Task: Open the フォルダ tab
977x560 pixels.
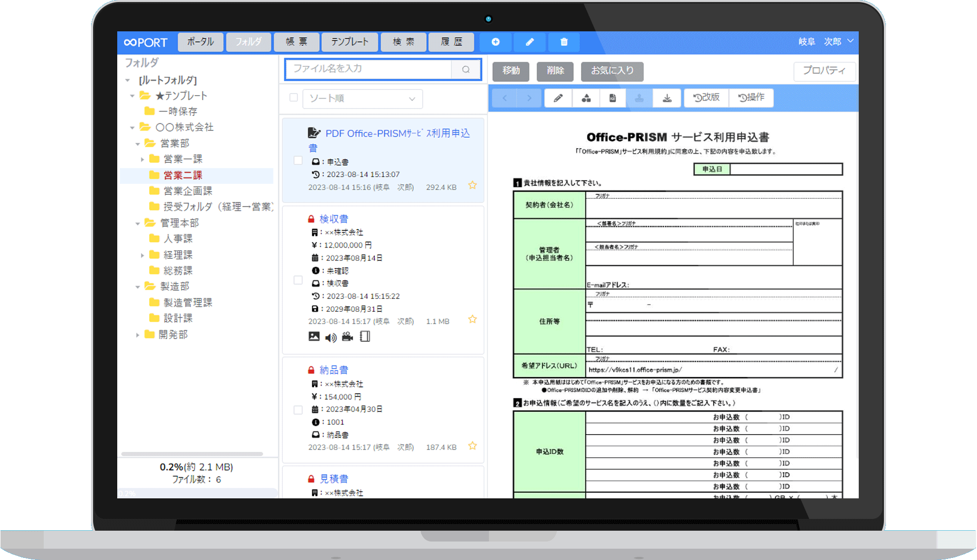Action: coord(248,42)
